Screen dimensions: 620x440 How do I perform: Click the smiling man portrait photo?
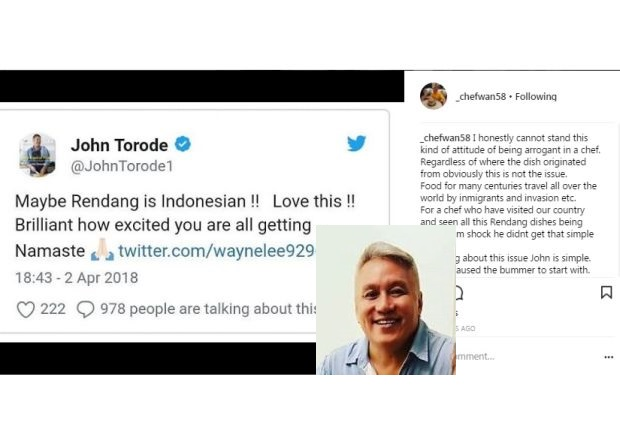386,300
